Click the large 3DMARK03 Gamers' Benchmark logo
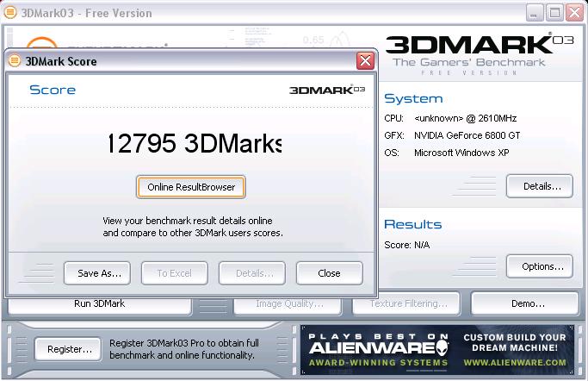Image resolution: width=588 pixels, height=381 pixels. click(480, 54)
